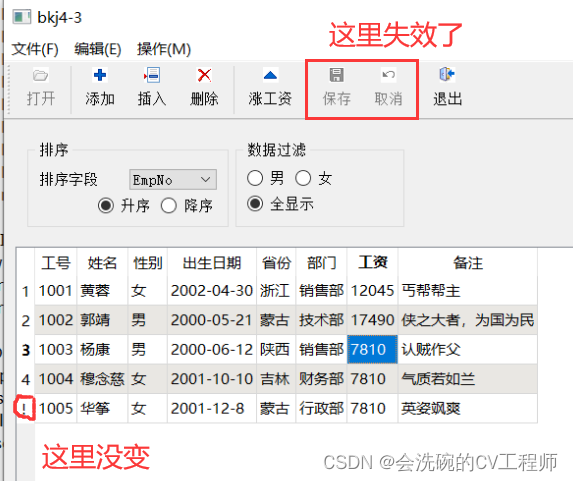Open the EmpNo sort field dropdown
This screenshot has width=573, height=481.
click(x=173, y=179)
